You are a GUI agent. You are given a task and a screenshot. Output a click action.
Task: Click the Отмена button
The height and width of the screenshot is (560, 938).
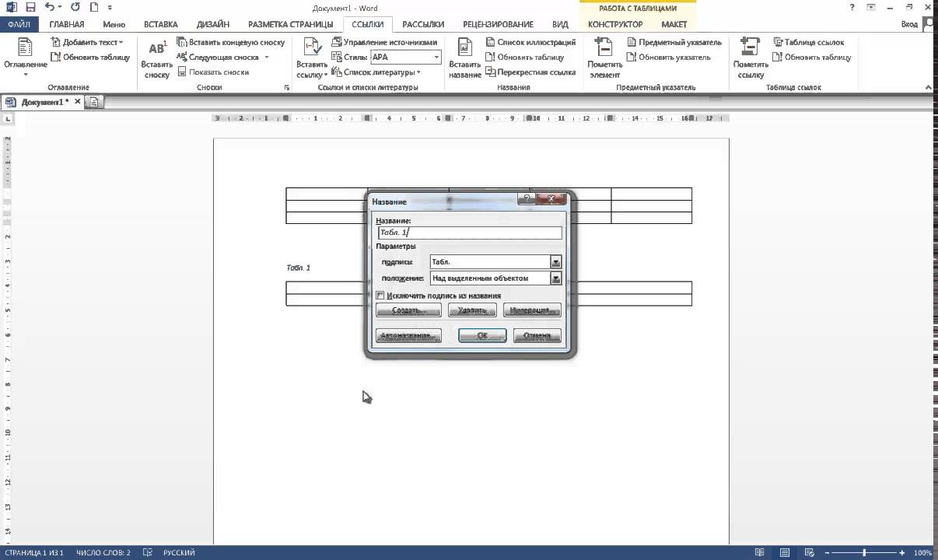[537, 336]
